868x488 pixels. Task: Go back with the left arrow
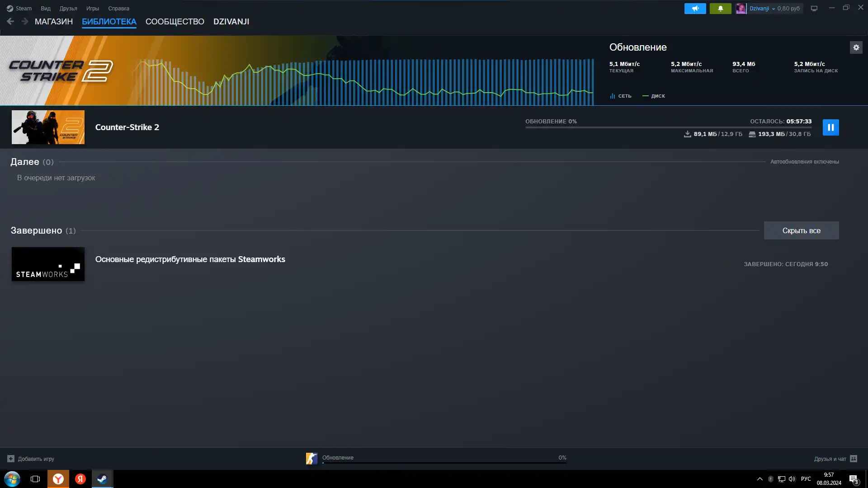pyautogui.click(x=10, y=21)
